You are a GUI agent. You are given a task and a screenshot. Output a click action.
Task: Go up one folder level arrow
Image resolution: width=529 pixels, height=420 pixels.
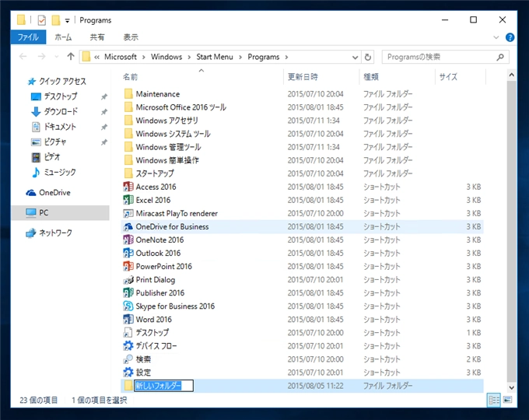71,56
